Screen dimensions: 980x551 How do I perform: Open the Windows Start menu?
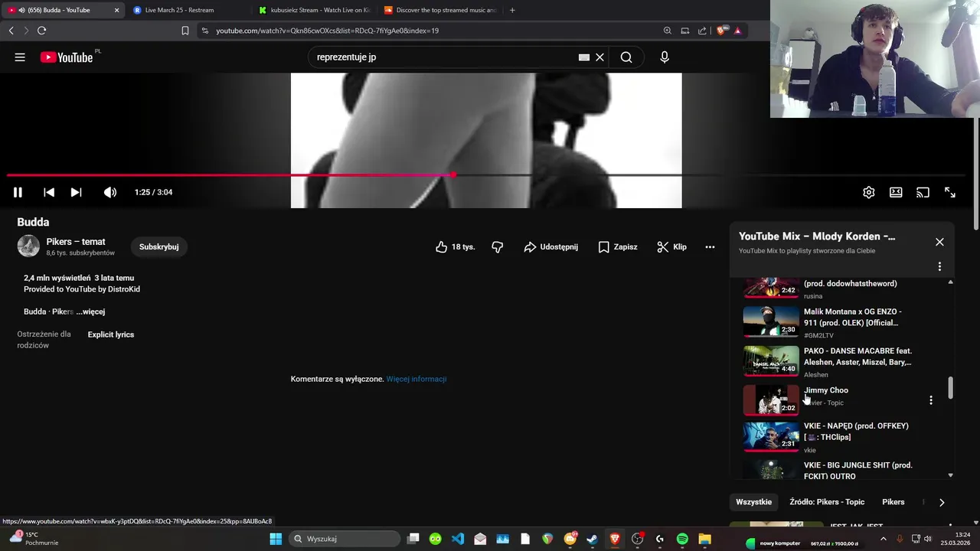[276, 539]
